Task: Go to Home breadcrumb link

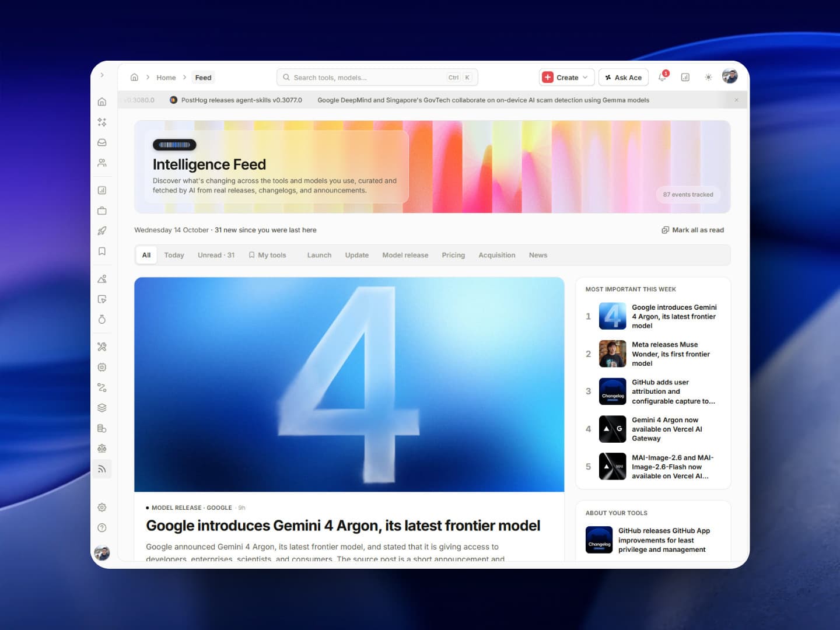Action: point(166,78)
